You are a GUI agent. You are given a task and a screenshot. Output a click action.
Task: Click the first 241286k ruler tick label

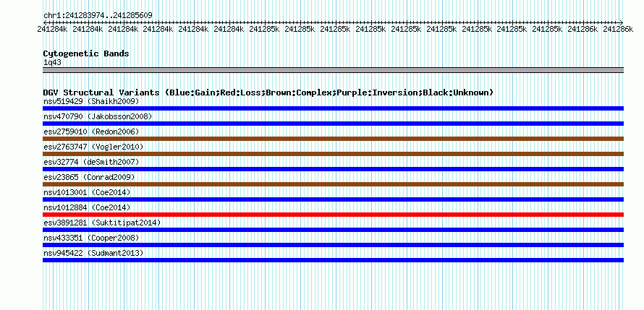[582, 29]
